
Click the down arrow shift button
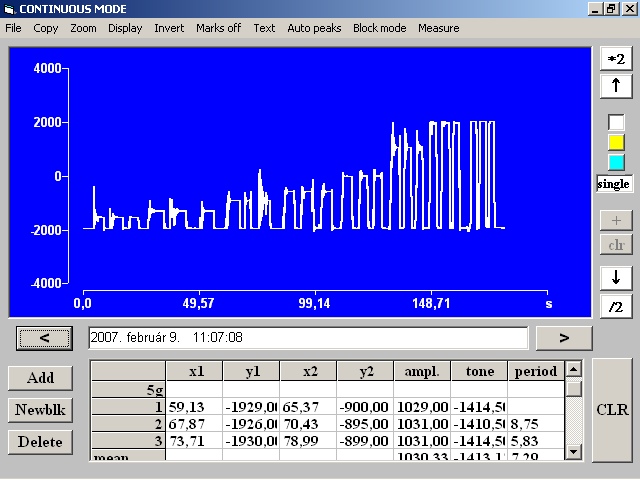coord(616,278)
